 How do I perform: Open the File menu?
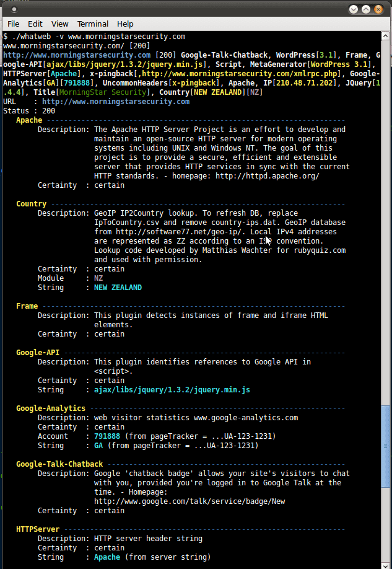[x=13, y=24]
